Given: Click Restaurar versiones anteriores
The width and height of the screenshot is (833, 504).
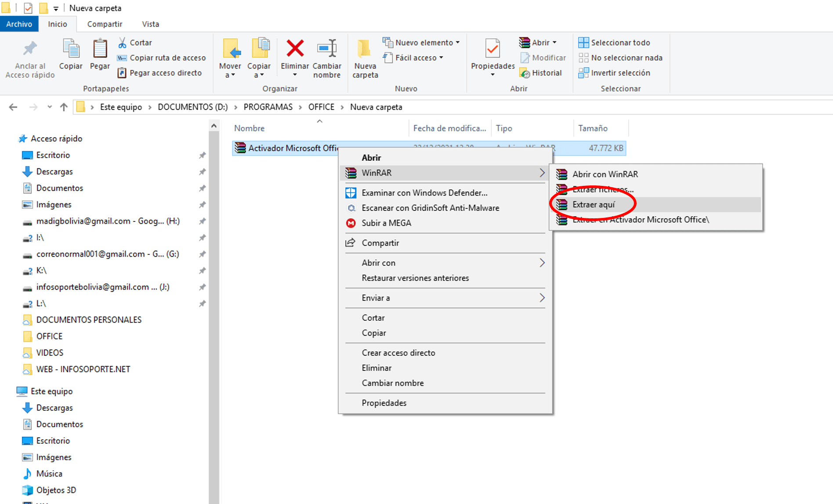Looking at the screenshot, I should pos(445,278).
